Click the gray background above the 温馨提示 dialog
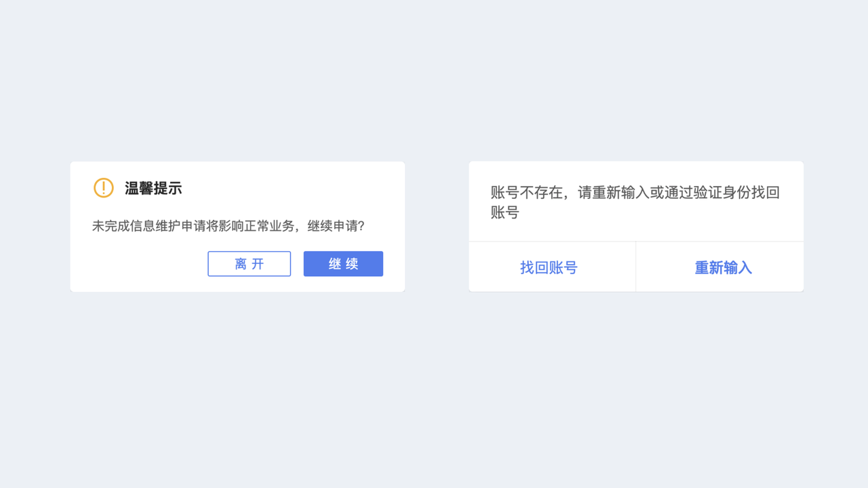Image resolution: width=868 pixels, height=488 pixels. point(237,102)
